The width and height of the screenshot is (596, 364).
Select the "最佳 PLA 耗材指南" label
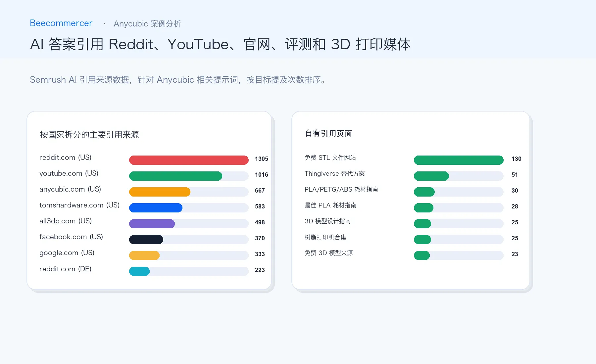[x=330, y=205]
